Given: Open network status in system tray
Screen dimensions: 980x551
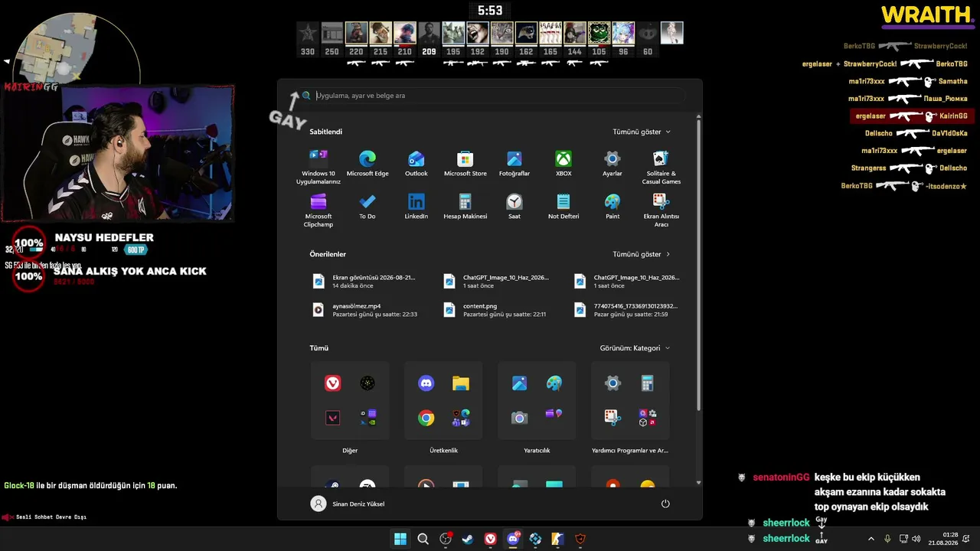Looking at the screenshot, I should [903, 539].
